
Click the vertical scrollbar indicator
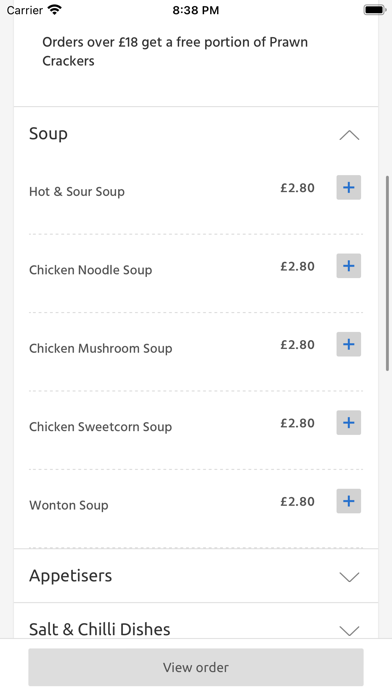tap(387, 273)
